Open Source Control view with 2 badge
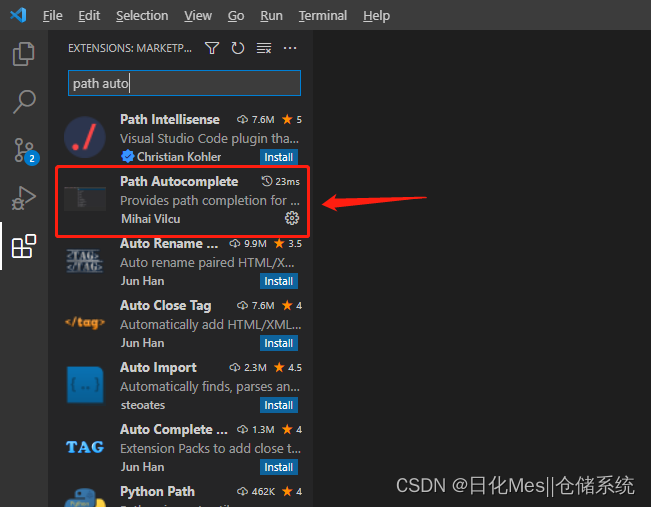Screen dimensions: 651x507 pyautogui.click(x=25, y=152)
